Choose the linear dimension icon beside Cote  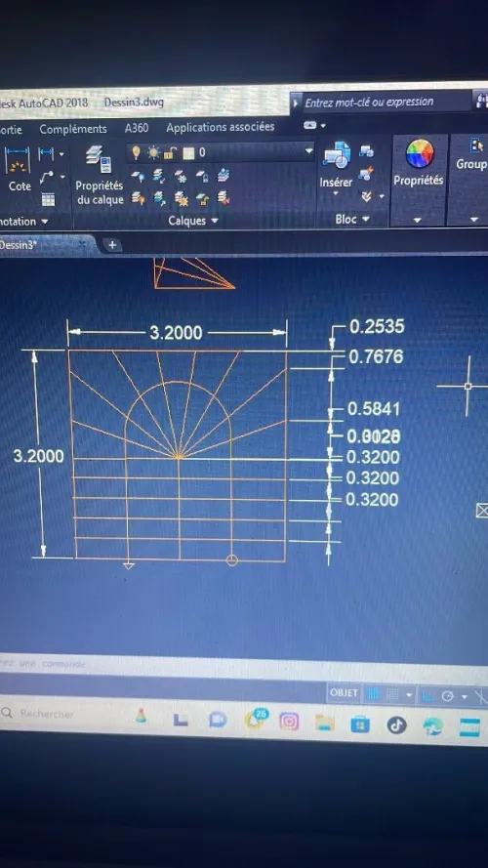(x=47, y=153)
